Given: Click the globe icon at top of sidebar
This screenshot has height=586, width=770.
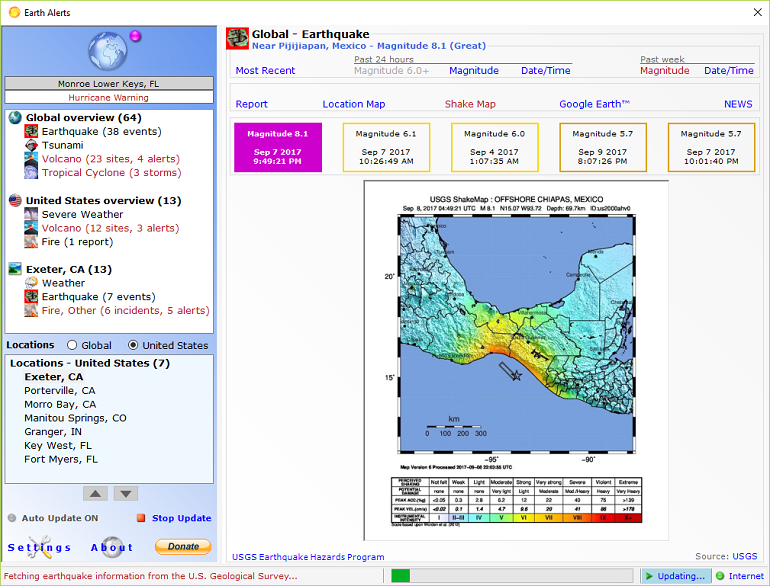Looking at the screenshot, I should click(x=108, y=51).
